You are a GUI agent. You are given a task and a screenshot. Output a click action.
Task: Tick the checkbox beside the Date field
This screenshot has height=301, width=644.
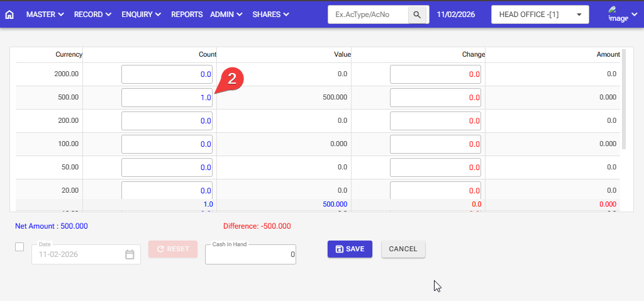pos(19,247)
